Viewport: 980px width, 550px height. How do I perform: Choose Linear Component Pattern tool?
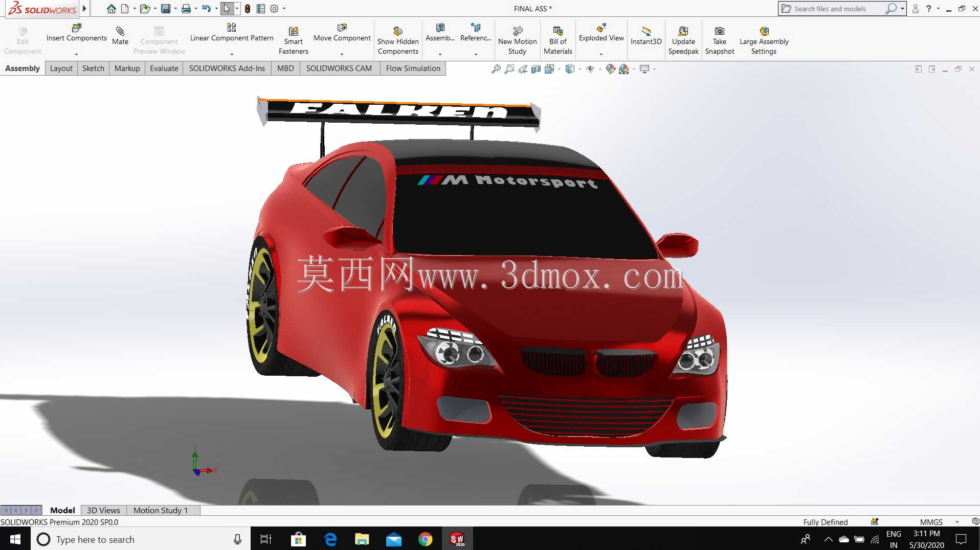[x=232, y=33]
